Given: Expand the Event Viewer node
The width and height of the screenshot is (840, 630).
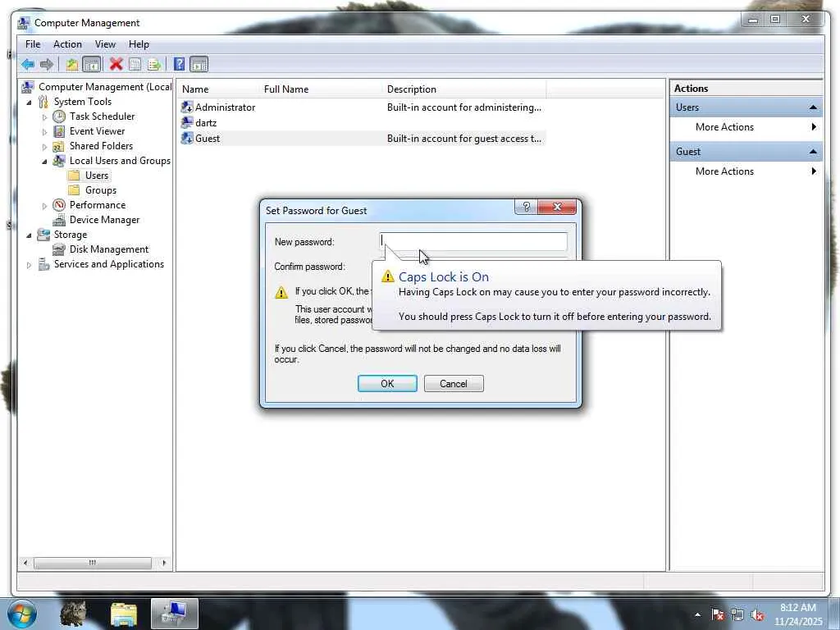Looking at the screenshot, I should pyautogui.click(x=44, y=131).
